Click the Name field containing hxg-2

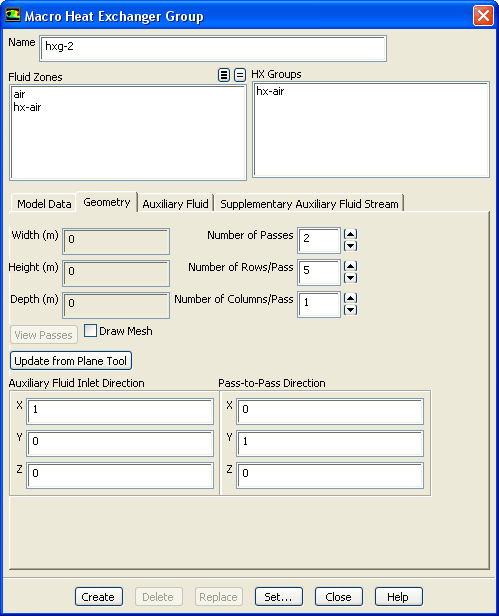[213, 48]
